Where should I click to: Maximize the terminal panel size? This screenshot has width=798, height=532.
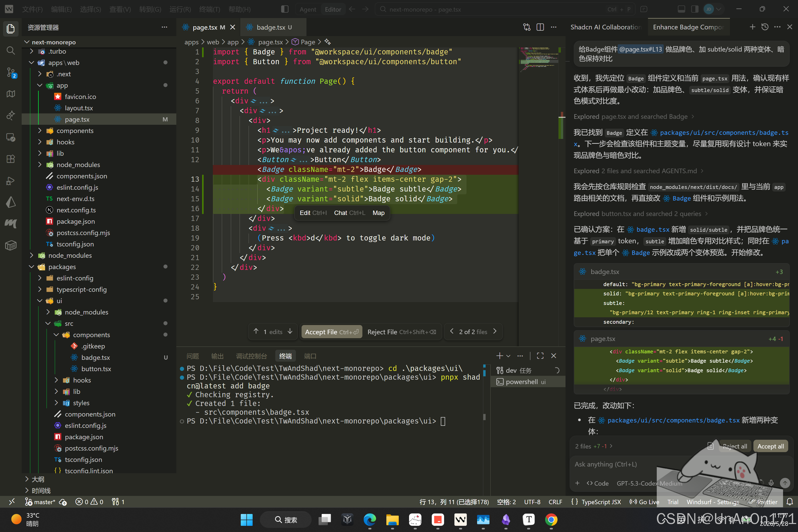pos(540,356)
